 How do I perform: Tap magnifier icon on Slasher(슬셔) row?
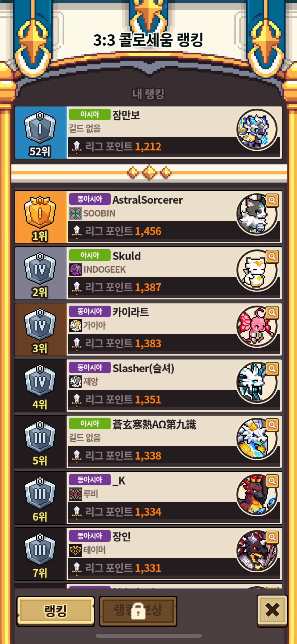pos(272,369)
